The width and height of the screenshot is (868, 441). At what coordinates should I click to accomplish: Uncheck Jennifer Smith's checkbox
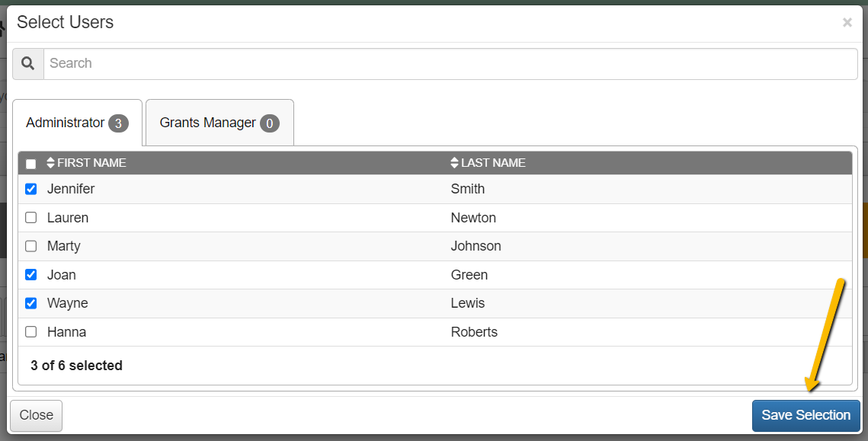31,189
